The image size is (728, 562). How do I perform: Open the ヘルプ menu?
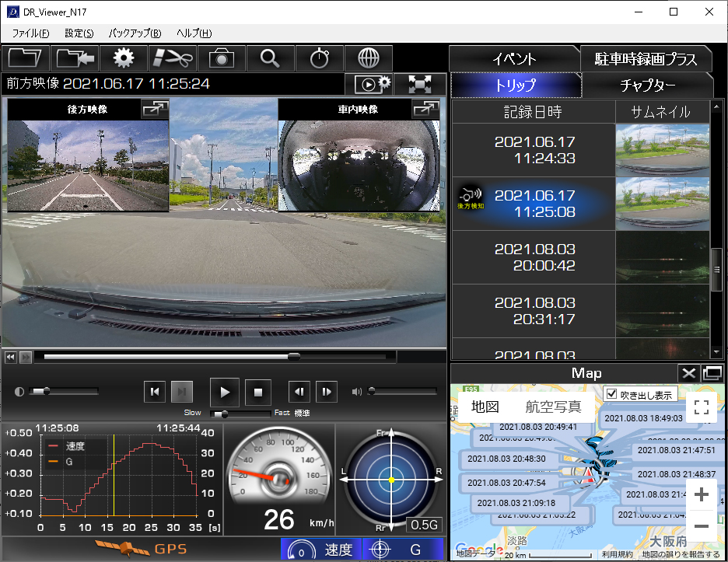[x=194, y=33]
